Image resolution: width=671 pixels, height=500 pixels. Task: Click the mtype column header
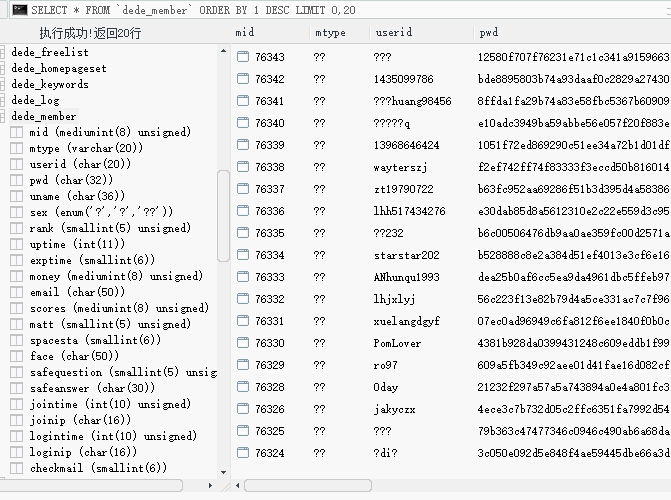click(x=330, y=33)
